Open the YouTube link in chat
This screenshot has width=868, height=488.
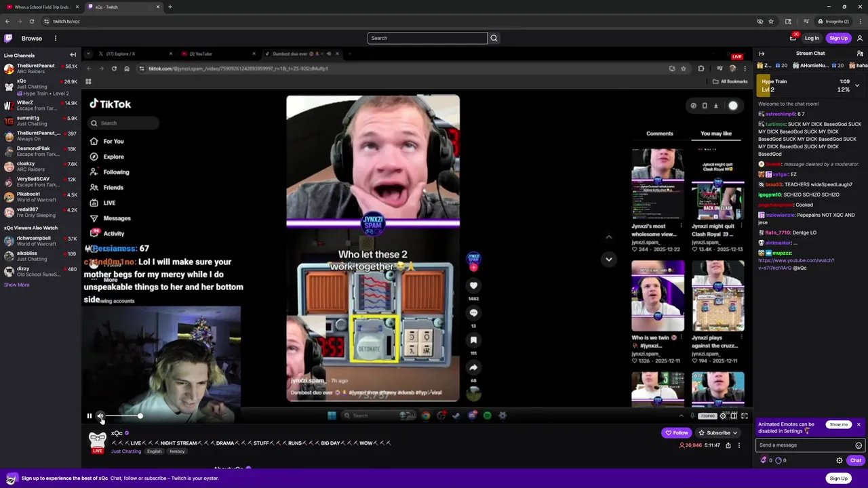click(x=796, y=264)
